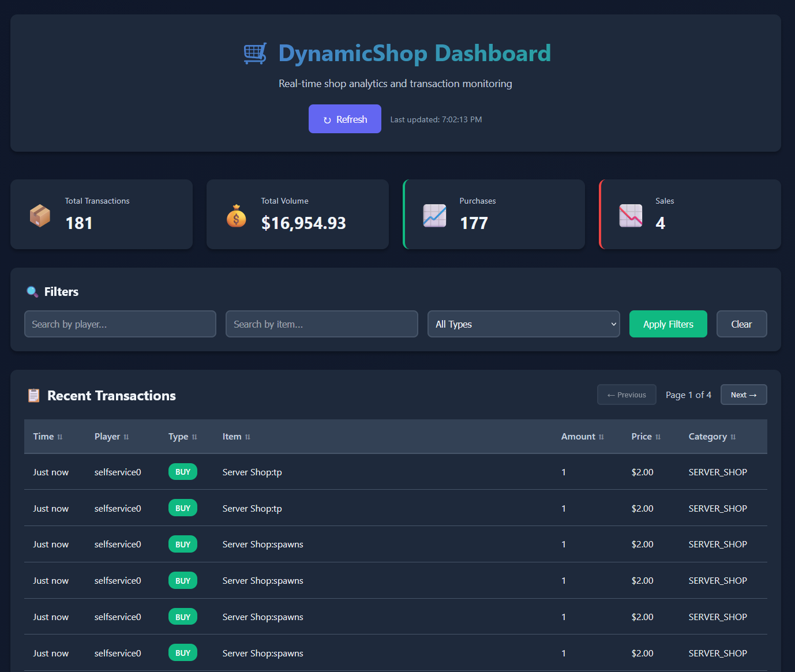The height and width of the screenshot is (672, 795).
Task: Click the clipboard Recent Transactions icon
Action: pyautogui.click(x=34, y=396)
